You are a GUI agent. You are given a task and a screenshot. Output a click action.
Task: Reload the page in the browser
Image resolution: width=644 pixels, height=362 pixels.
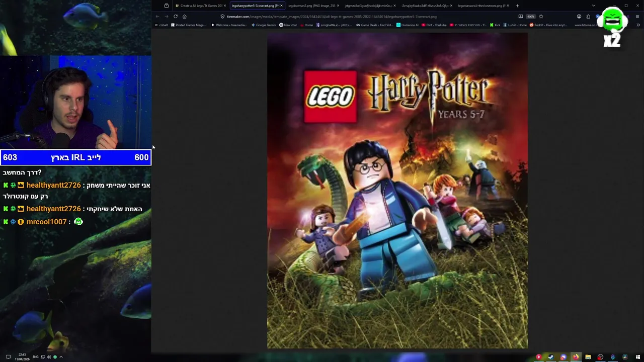(x=175, y=16)
